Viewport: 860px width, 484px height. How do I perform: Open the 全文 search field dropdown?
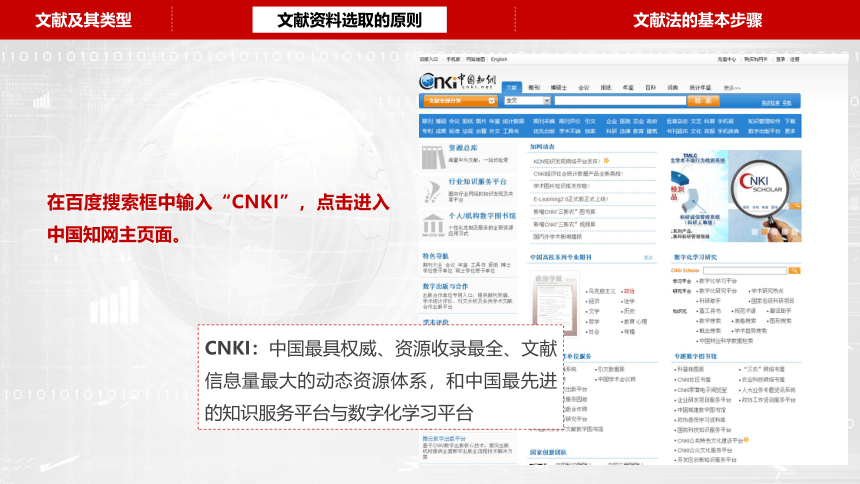tap(527, 101)
